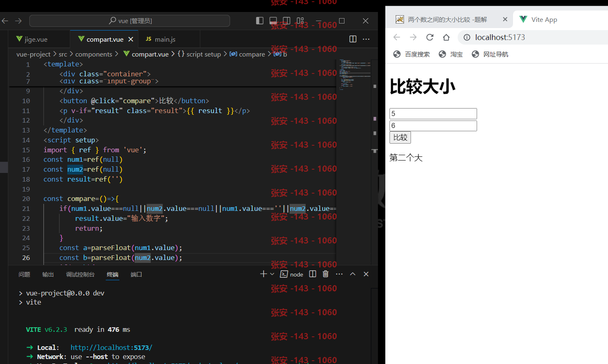Open the customize layout icon
Image resolution: width=608 pixels, height=364 pixels.
click(x=300, y=21)
